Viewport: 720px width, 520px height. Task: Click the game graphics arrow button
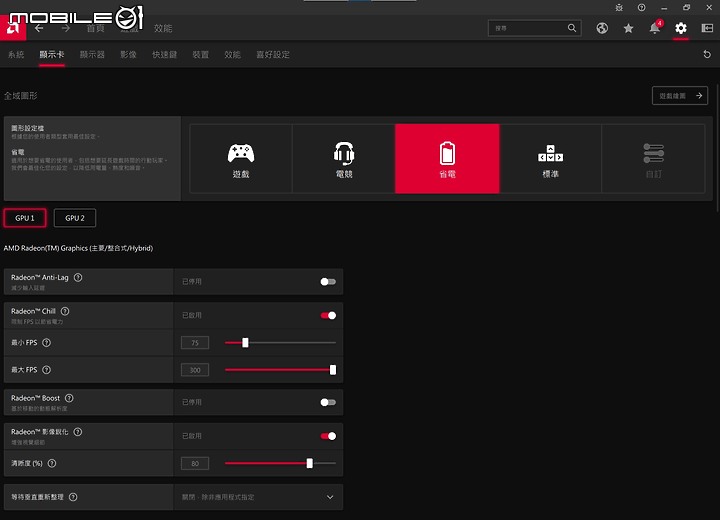pyautogui.click(x=680, y=96)
